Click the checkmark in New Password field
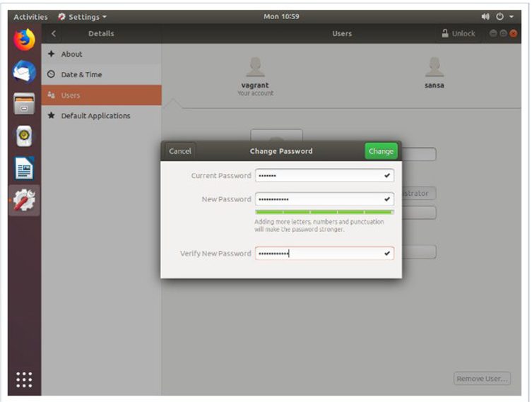 coord(386,199)
